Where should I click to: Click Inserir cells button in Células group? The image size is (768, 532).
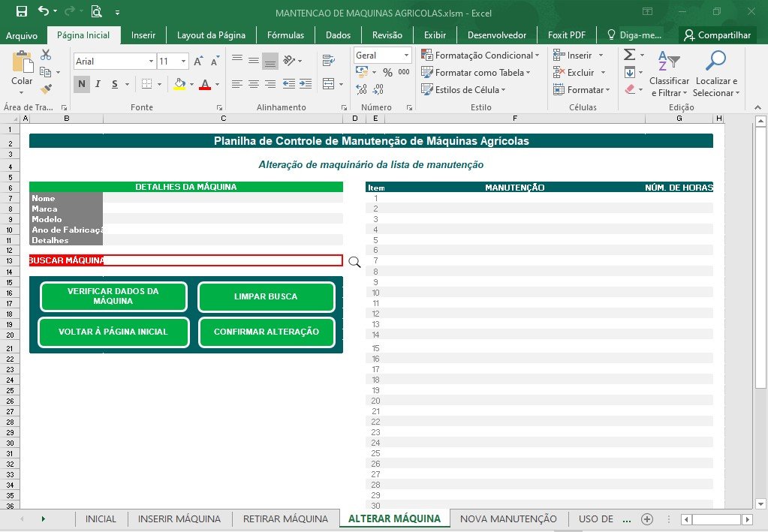coord(573,56)
